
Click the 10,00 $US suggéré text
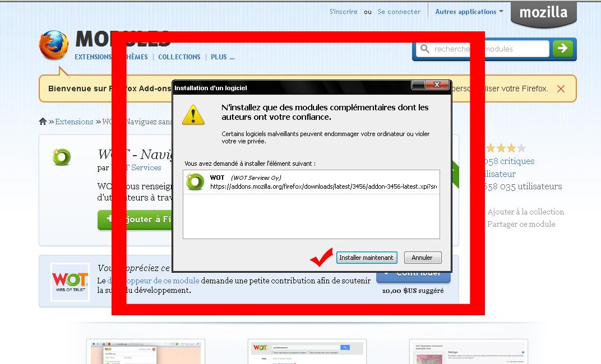413,291
